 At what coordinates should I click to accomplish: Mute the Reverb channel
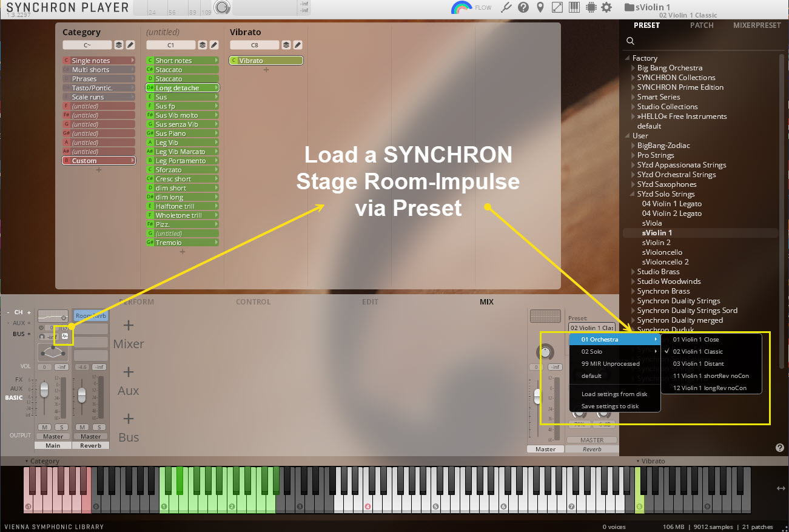[x=82, y=428]
